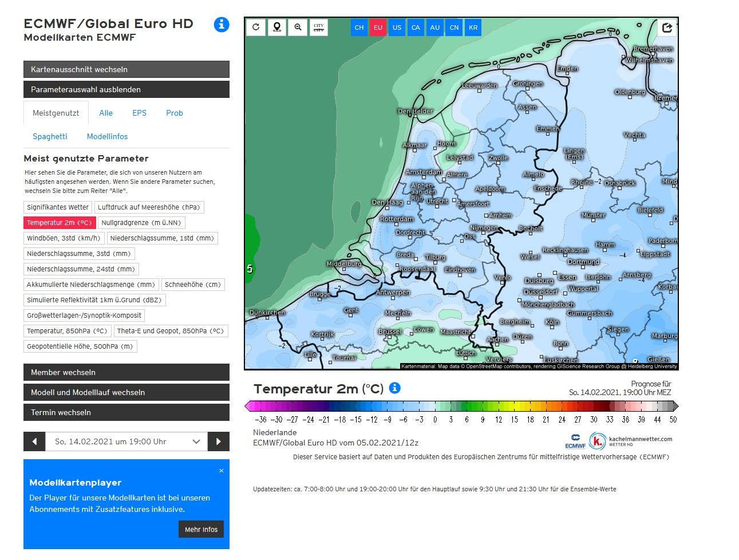Click the Maastricht label on the map
This screenshot has height=560, width=739.
[x=456, y=332]
